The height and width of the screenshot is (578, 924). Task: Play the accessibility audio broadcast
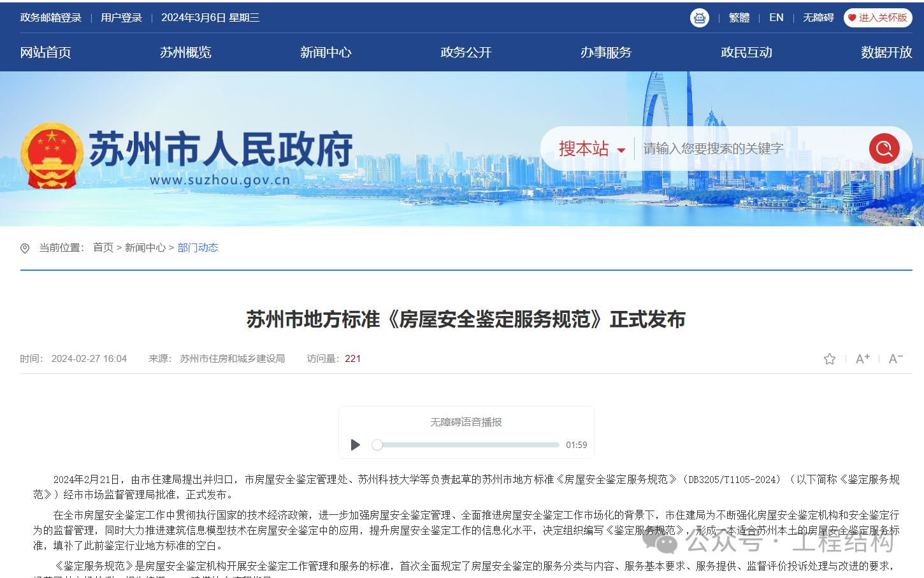tap(356, 445)
